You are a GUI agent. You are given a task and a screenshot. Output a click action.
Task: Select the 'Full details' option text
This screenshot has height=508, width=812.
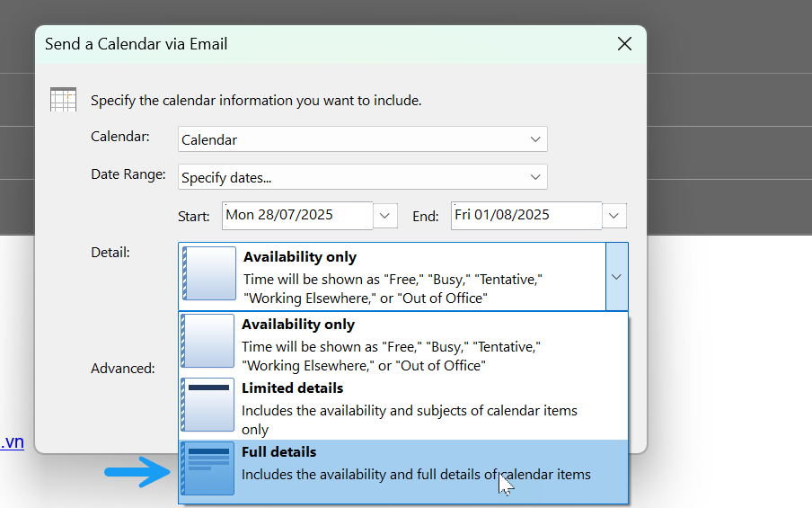(x=279, y=452)
